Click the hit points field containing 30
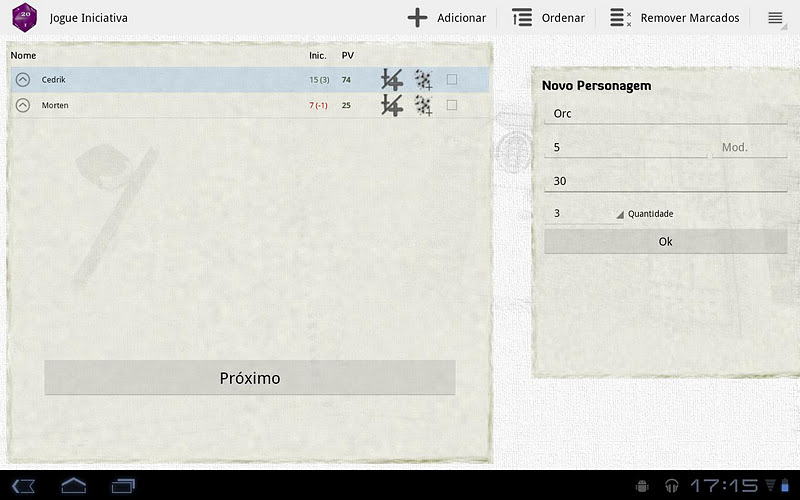This screenshot has height=500, width=800. pyautogui.click(x=665, y=181)
